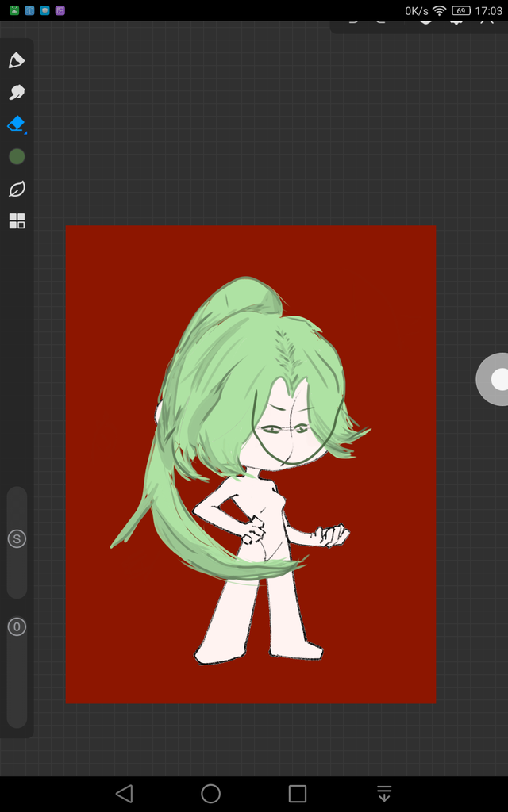Screen dimensions: 508x812
Task: Open recent apps with the square button
Action: click(298, 794)
